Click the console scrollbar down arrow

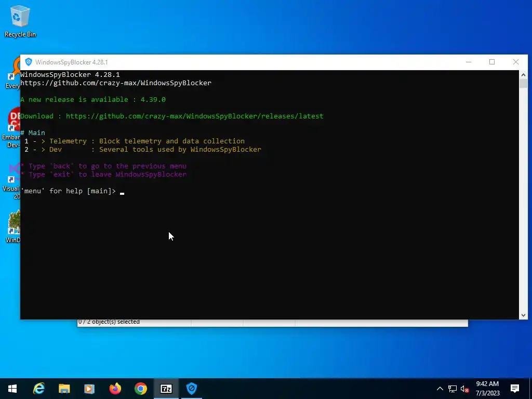coord(523,315)
